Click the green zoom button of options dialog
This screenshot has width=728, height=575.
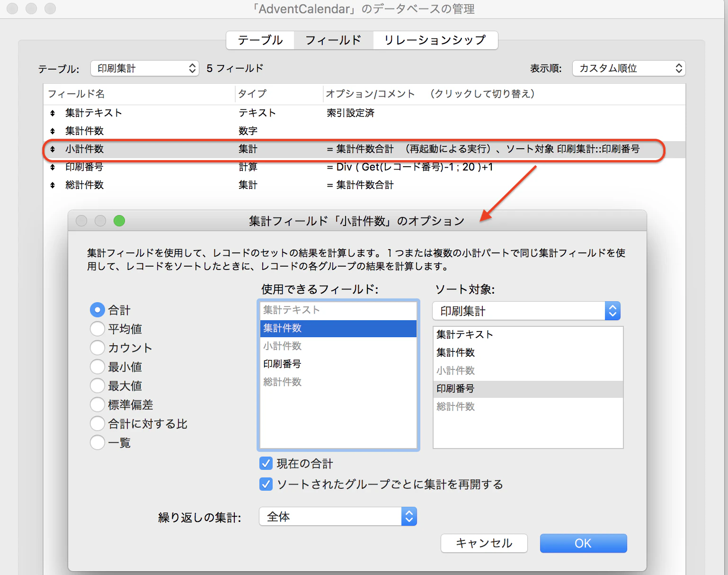point(119,221)
